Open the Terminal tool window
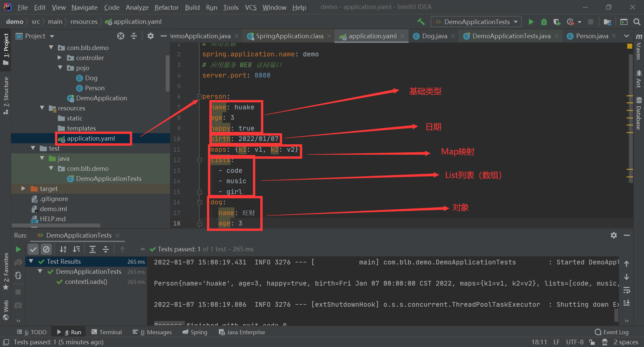The height and width of the screenshot is (347, 644). point(107,332)
